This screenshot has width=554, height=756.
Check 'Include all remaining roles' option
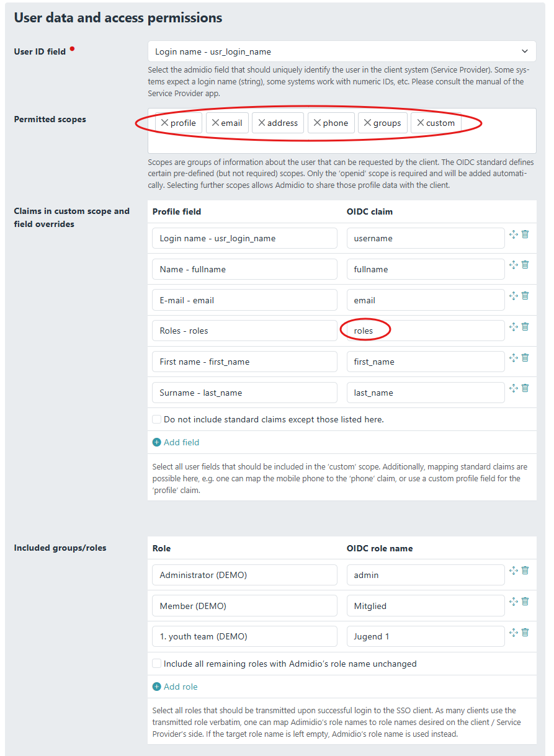(157, 664)
